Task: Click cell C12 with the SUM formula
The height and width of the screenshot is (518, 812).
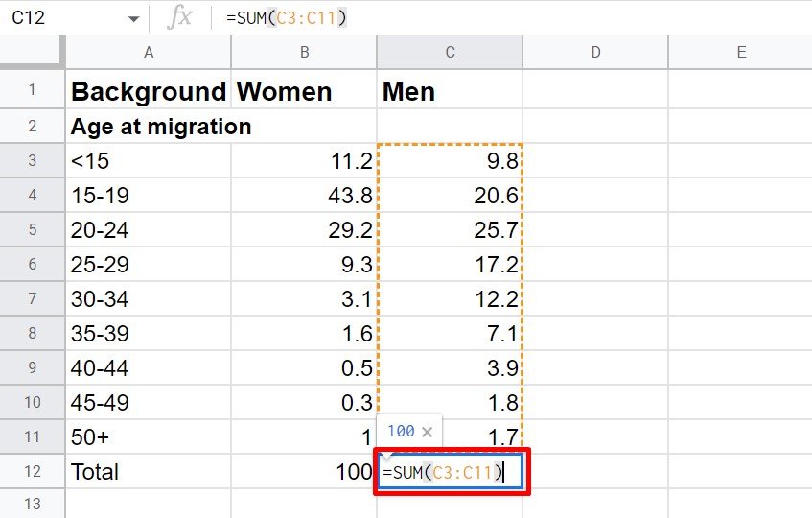Action: click(450, 471)
